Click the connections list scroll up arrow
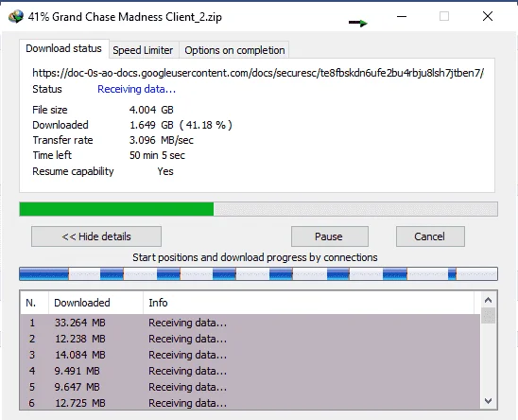The height and width of the screenshot is (420, 518). pyautogui.click(x=489, y=300)
